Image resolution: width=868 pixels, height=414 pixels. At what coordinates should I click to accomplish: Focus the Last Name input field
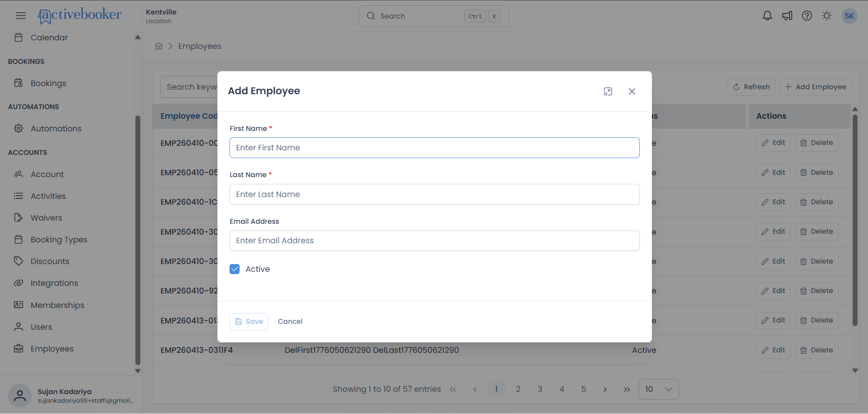click(434, 194)
